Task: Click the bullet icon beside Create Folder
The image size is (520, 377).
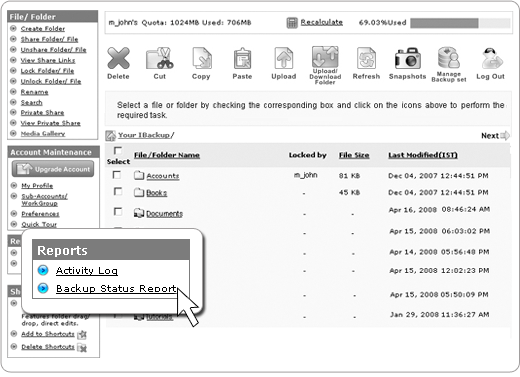Action: [x=13, y=28]
